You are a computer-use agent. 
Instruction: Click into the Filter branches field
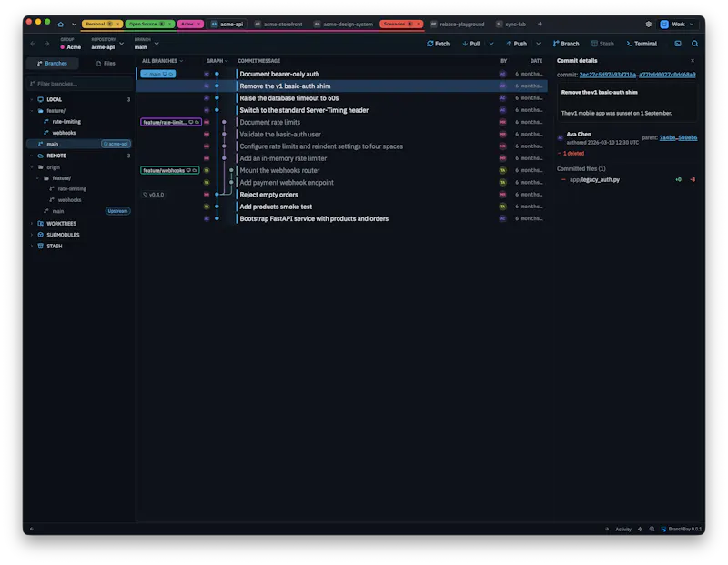[x=80, y=84]
